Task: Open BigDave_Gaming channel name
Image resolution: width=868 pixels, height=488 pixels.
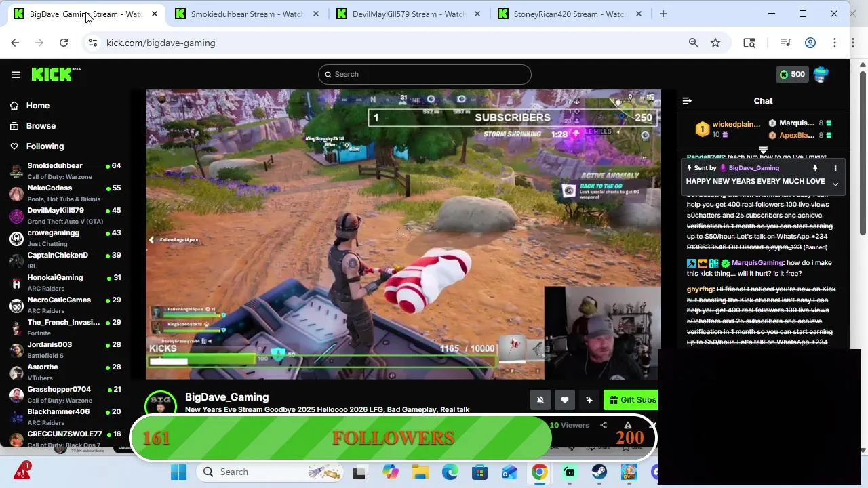Action: (226, 397)
